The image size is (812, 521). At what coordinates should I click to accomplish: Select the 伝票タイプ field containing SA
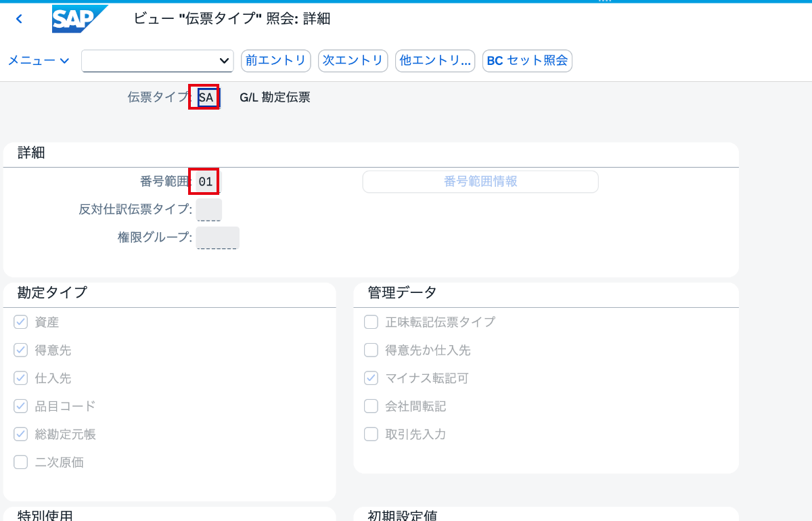pyautogui.click(x=207, y=97)
